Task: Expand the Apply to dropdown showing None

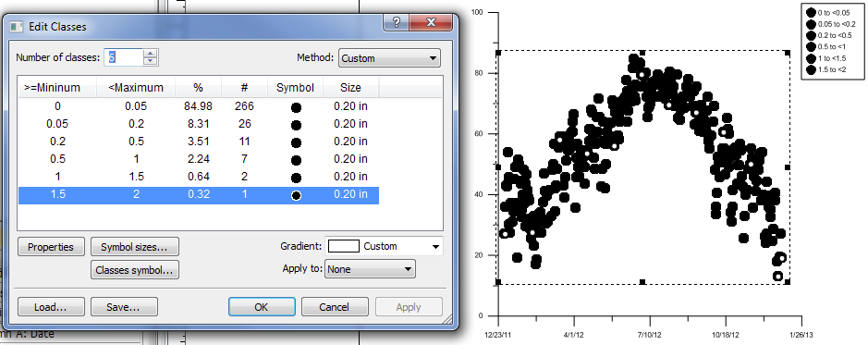Action: 370,269
